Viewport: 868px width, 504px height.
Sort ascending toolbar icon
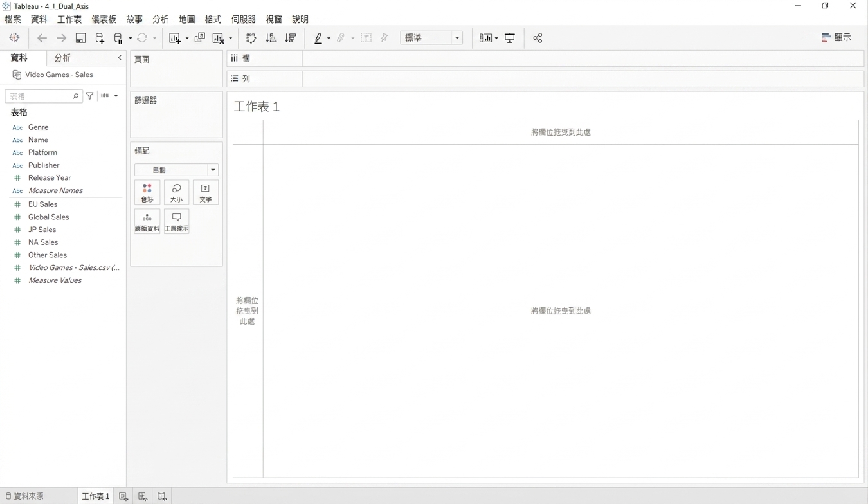(271, 39)
